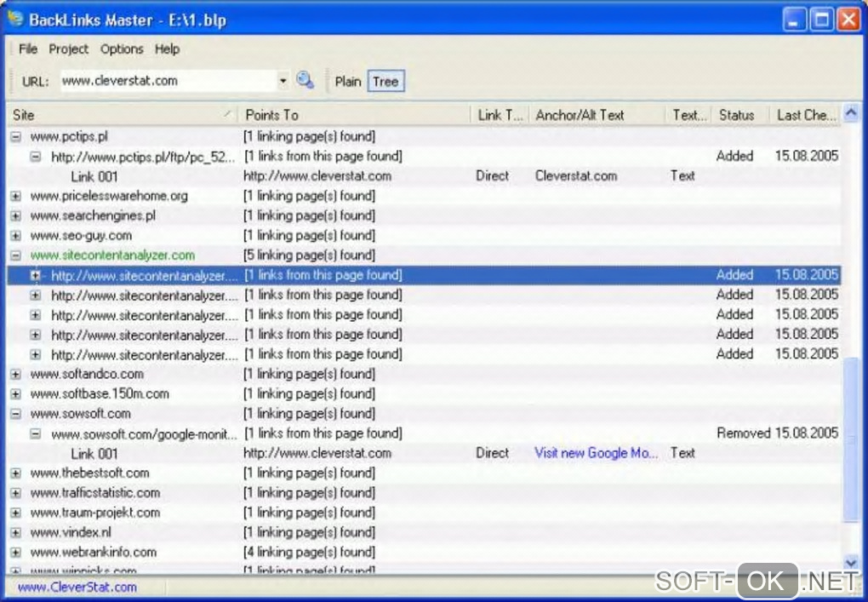Sort by the Last Che... column header
This screenshot has width=868, height=602.
pyautogui.click(x=806, y=115)
